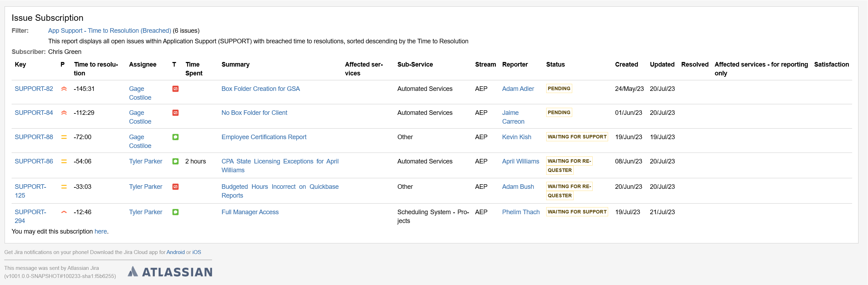Open reporter April Williams's profile

coord(521,161)
